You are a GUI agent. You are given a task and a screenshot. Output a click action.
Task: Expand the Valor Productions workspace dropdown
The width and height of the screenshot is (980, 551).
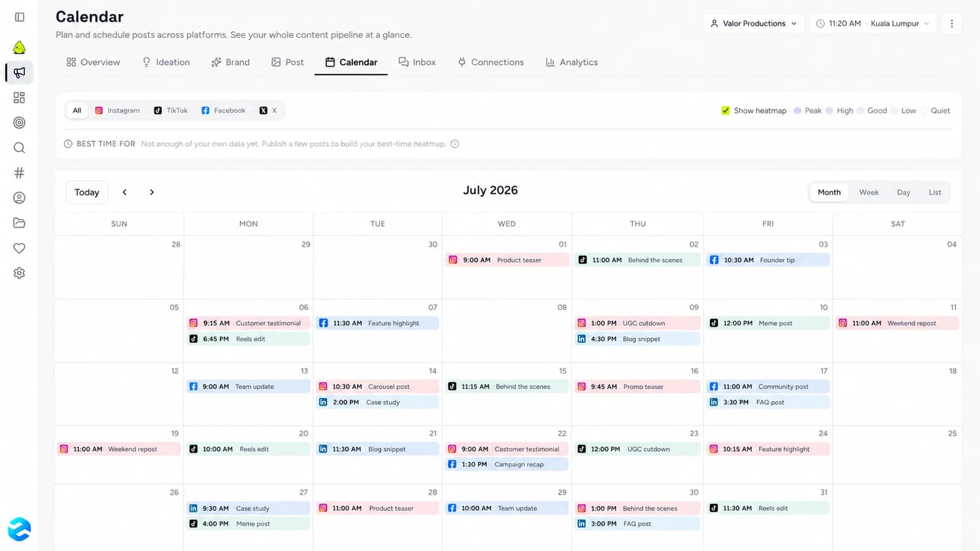pos(753,23)
